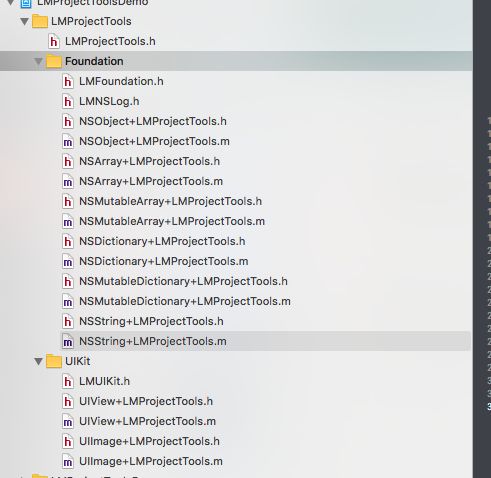The image size is (491, 478).
Task: Click the m icon of UIView+LMProjectTools.m
Action: (x=68, y=421)
